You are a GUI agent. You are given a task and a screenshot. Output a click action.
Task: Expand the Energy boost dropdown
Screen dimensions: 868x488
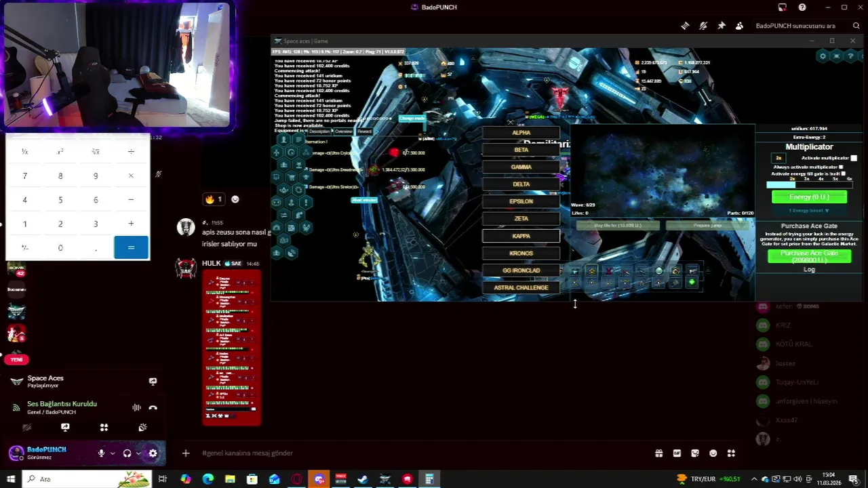point(809,211)
